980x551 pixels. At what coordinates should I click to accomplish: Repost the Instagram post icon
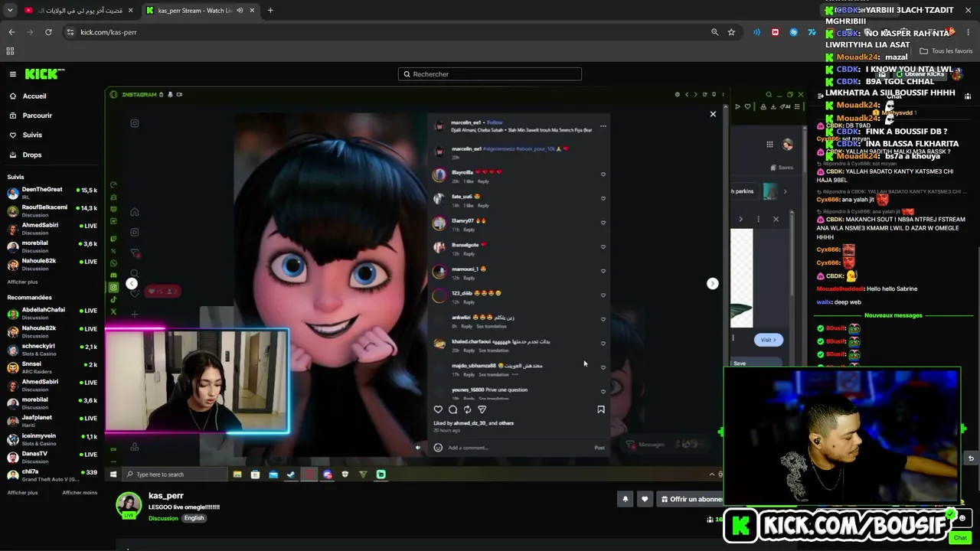click(x=467, y=409)
